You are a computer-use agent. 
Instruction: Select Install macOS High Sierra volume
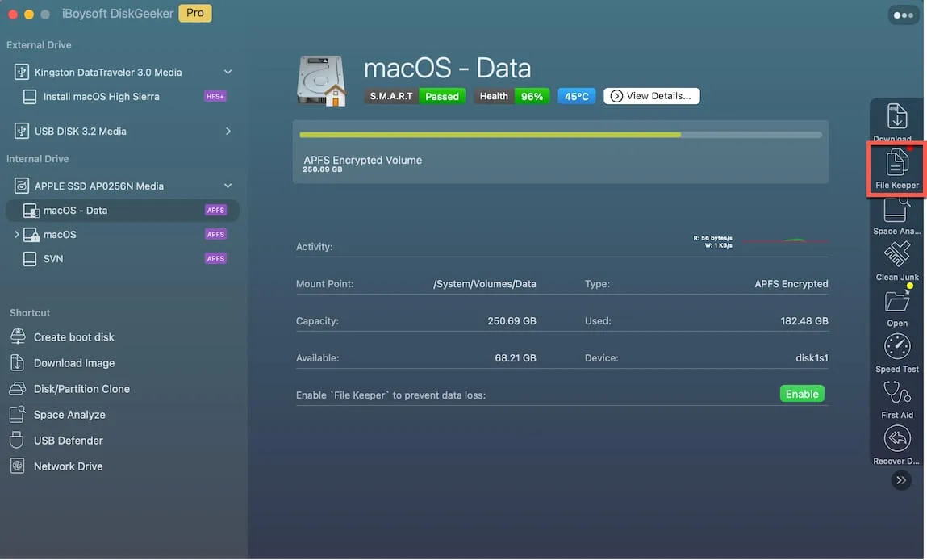[x=123, y=96]
